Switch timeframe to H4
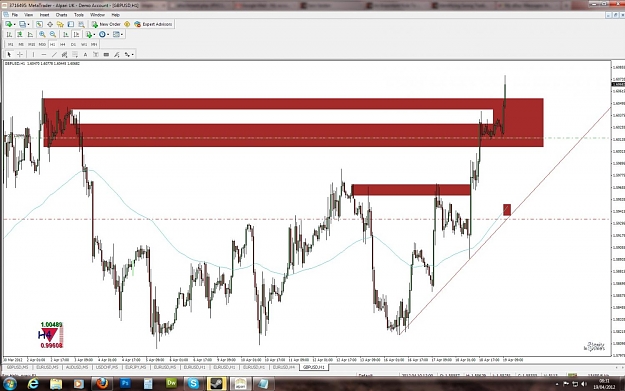The height and width of the screenshot is (391, 625). click(63, 44)
